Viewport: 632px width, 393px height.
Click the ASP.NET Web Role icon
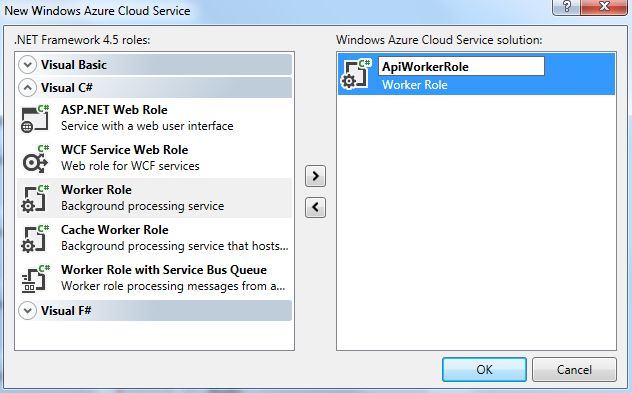pos(35,119)
